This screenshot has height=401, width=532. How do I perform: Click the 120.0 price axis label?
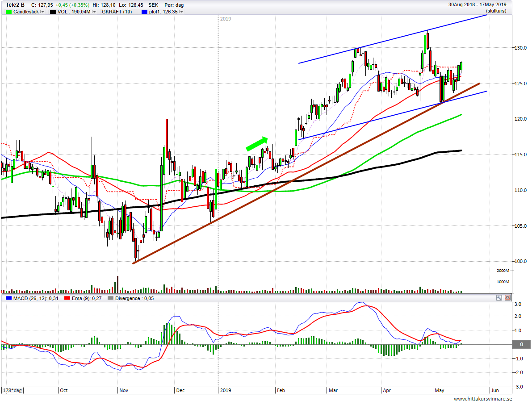click(520, 119)
